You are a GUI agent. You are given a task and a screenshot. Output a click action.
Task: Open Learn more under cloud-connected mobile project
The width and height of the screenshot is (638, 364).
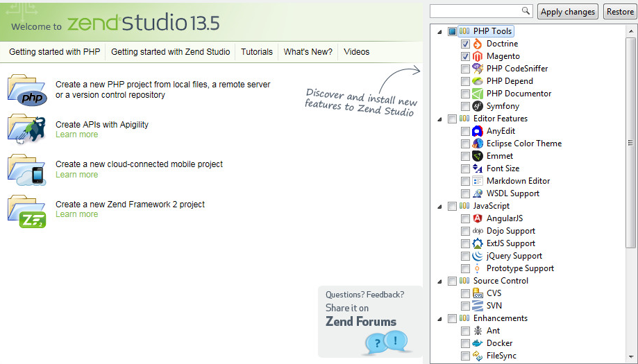click(x=77, y=175)
